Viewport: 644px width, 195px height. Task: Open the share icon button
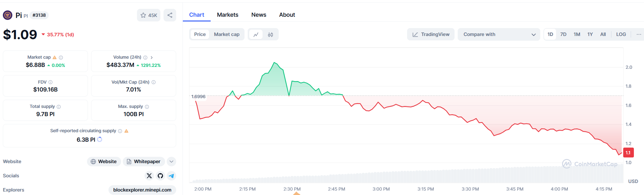tap(170, 15)
